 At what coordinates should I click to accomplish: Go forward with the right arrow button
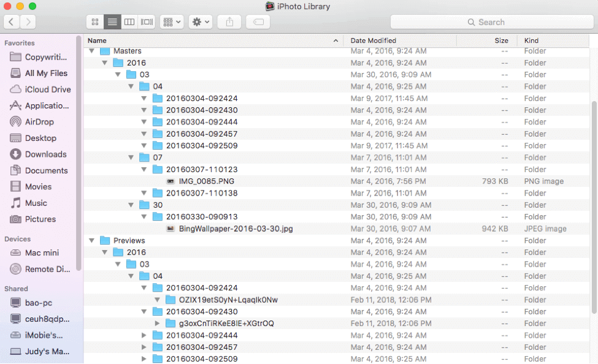[28, 22]
